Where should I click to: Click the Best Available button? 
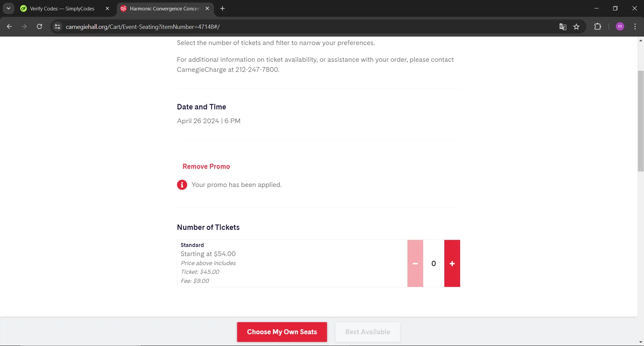click(x=368, y=332)
